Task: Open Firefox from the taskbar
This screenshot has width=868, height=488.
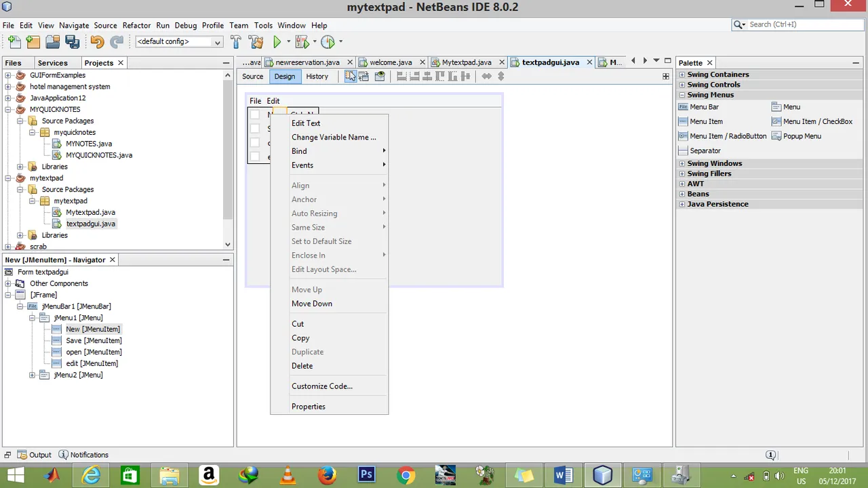Action: (327, 475)
